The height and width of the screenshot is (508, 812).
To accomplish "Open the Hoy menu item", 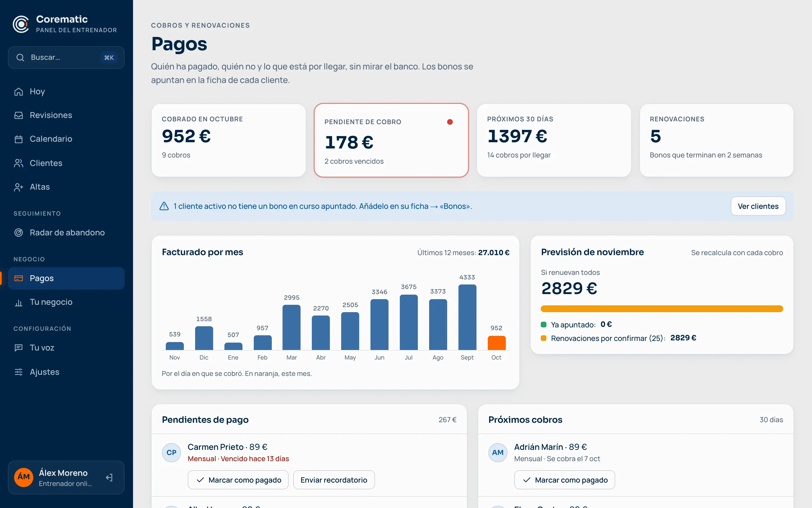I will click(66, 91).
